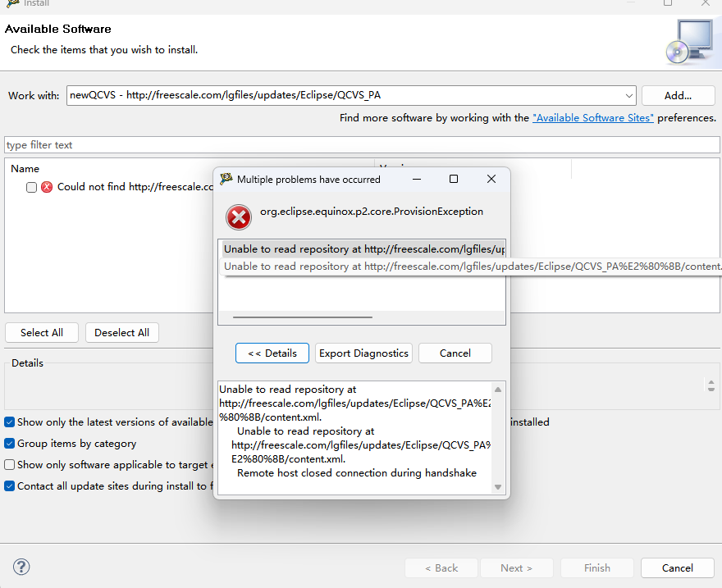This screenshot has width=722, height=588.
Task: Click the Add... button
Action: pyautogui.click(x=678, y=96)
